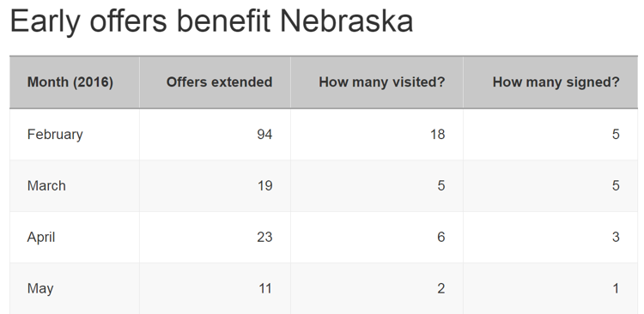Click the February signed value 5

coord(616,135)
